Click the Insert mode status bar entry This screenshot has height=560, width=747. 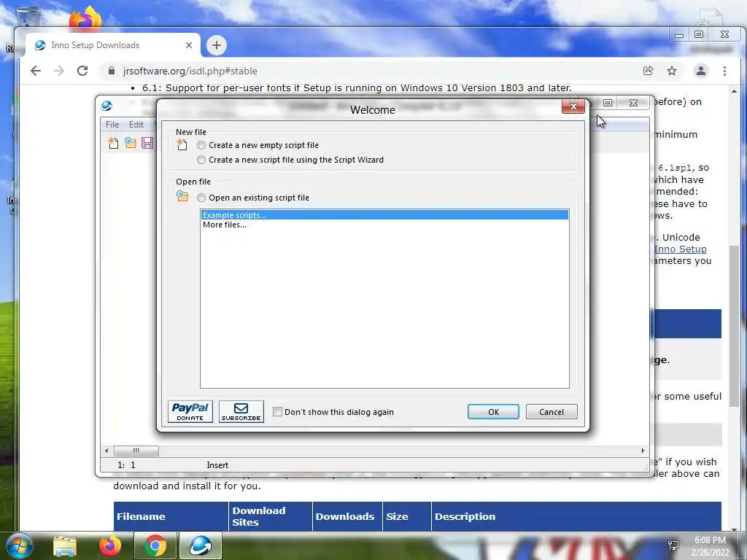click(x=217, y=465)
